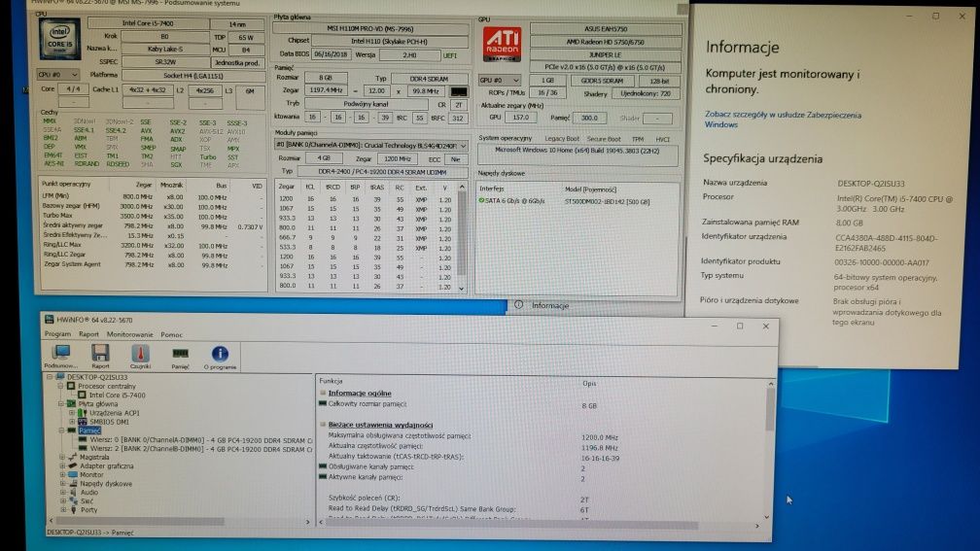Screen dimensions: 980x551
Task: Expand the SMBIOS DMI node
Action: coord(72,422)
